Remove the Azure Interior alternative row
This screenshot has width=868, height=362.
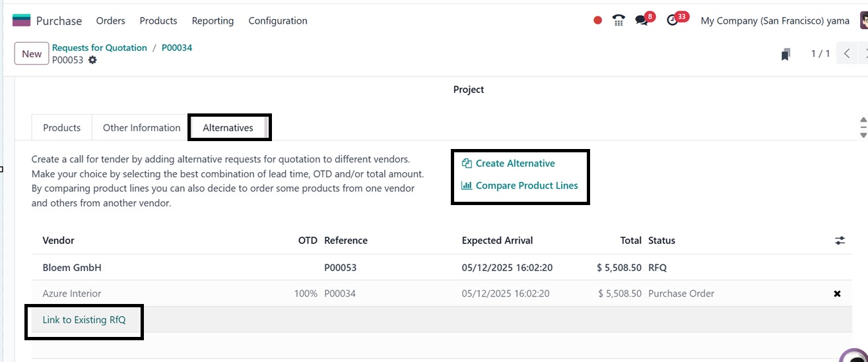point(837,294)
